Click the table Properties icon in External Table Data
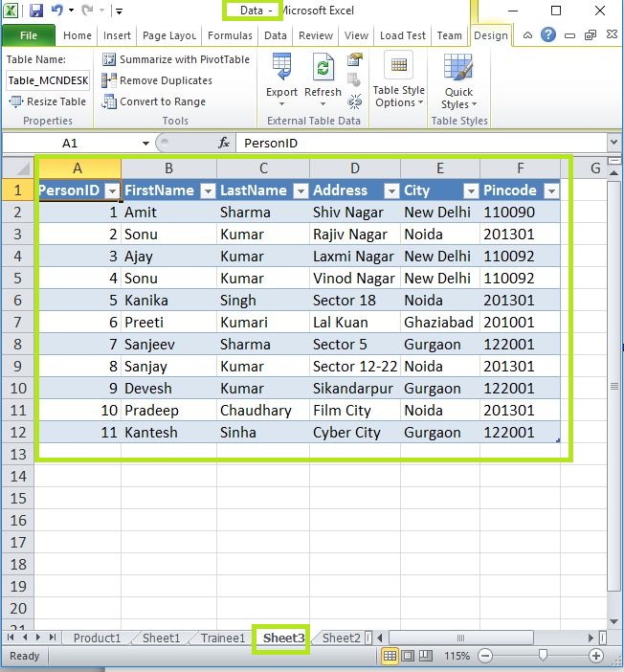Image resolution: width=624 pixels, height=672 pixels. 354,59
